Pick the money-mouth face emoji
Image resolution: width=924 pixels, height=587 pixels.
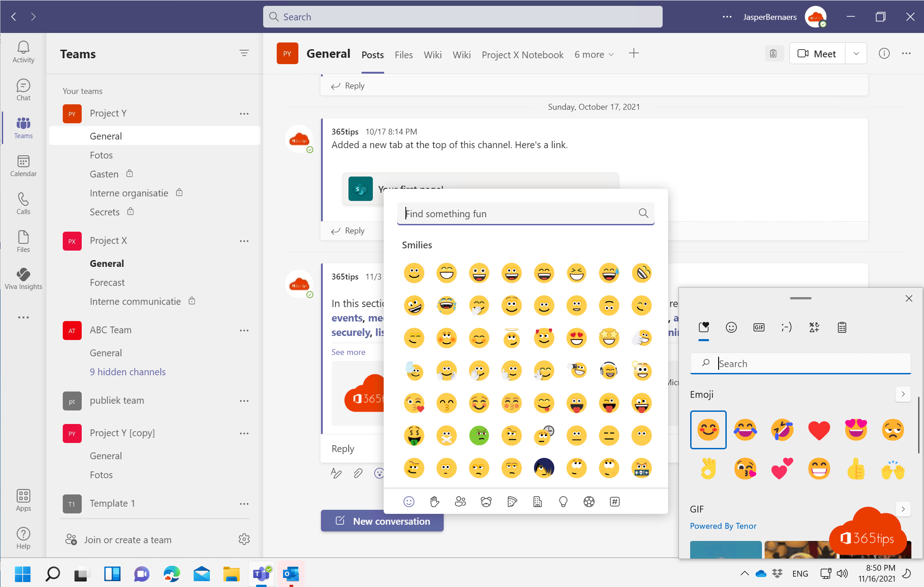pos(414,436)
